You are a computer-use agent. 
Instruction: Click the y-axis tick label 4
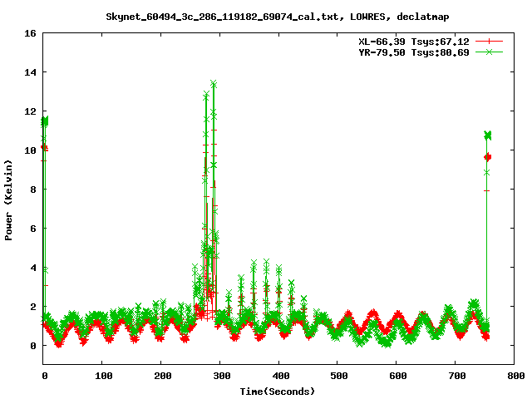click(32, 268)
